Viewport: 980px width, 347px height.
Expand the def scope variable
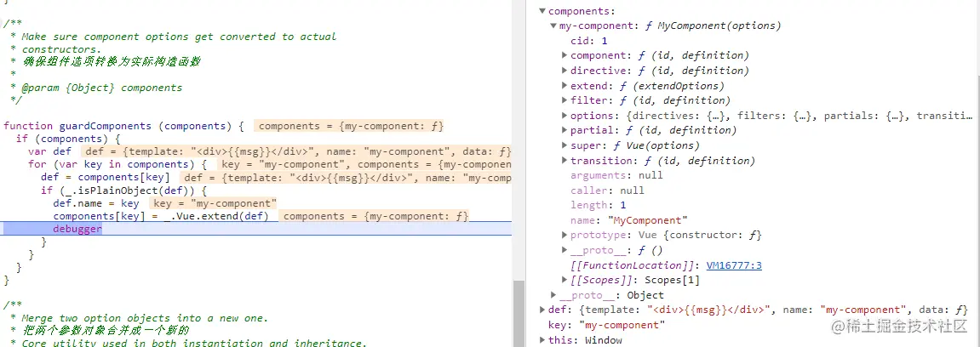[542, 310]
